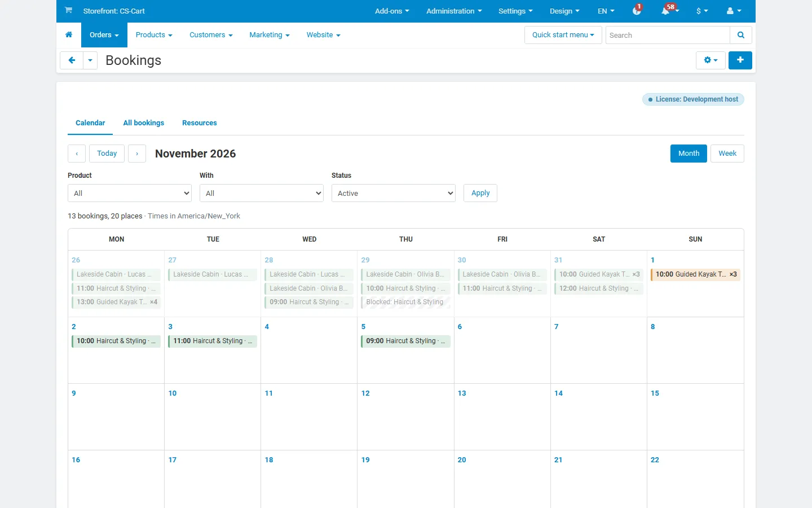Image resolution: width=812 pixels, height=508 pixels.
Task: Click the storefront cart icon
Action: click(x=68, y=10)
